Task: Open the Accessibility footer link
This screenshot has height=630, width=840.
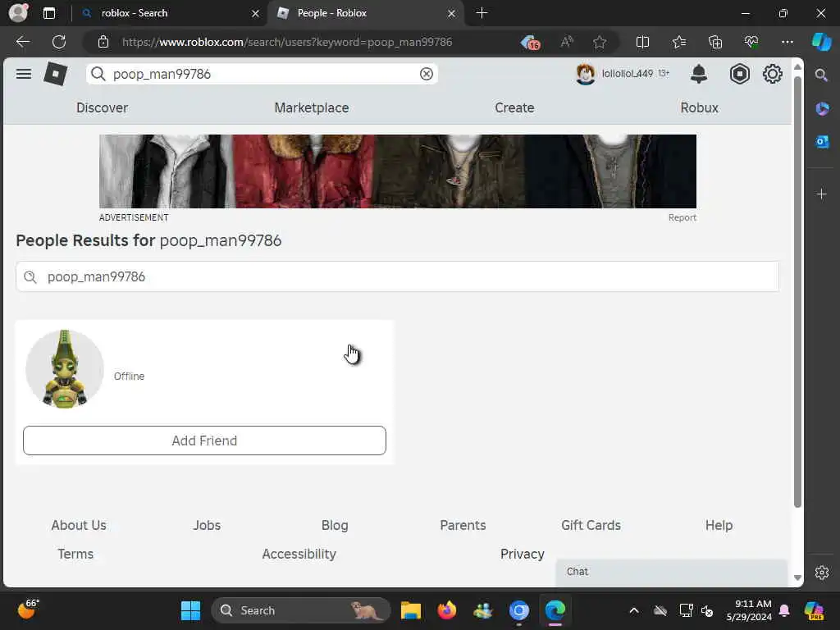Action: pos(299,554)
